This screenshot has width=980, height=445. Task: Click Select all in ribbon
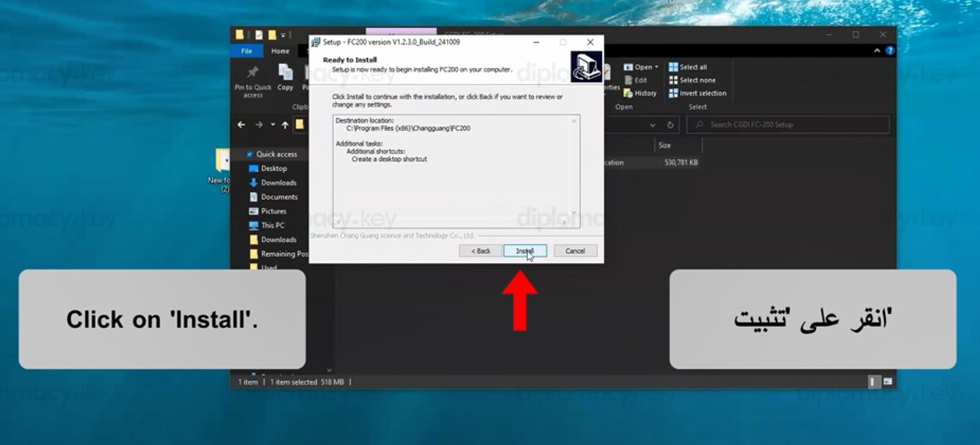[x=687, y=67]
